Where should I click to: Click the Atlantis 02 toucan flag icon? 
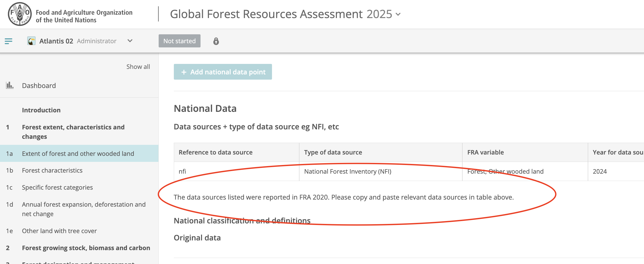click(x=31, y=41)
